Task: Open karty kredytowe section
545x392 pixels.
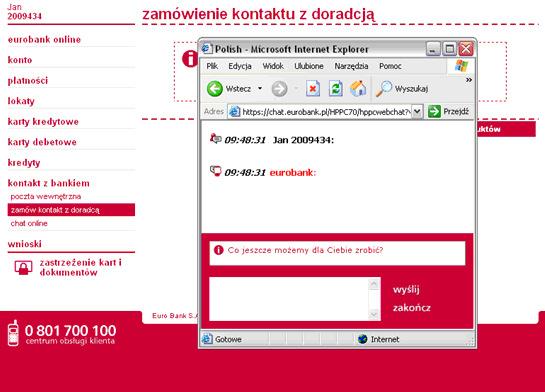Action: [x=43, y=122]
